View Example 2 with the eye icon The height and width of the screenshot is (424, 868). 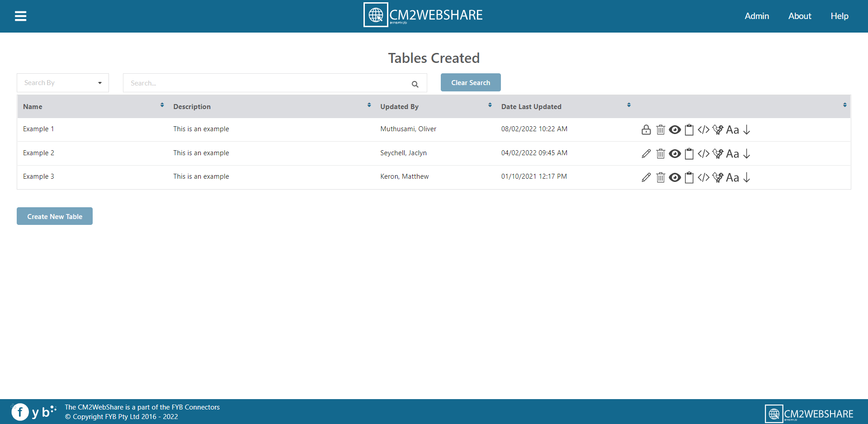[675, 154]
